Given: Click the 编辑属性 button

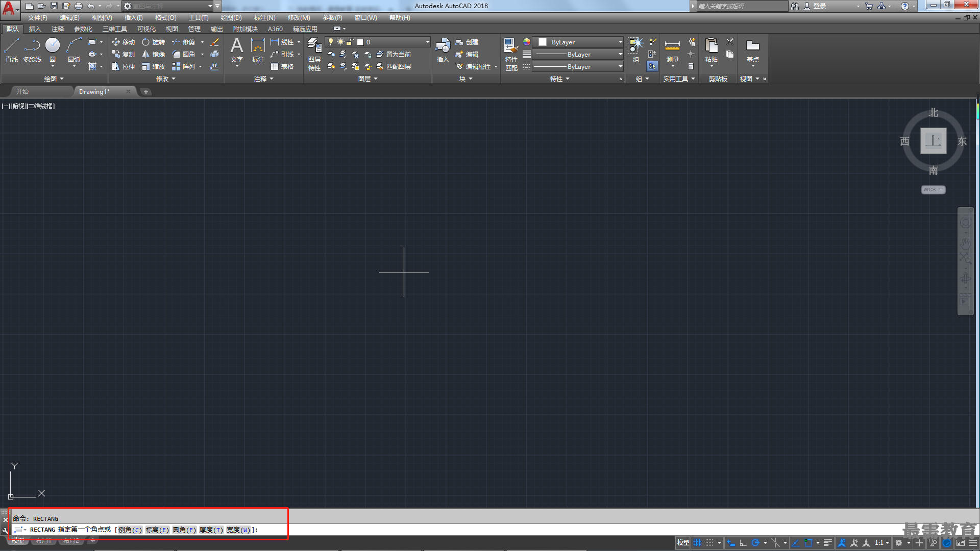Looking at the screenshot, I should coord(473,66).
